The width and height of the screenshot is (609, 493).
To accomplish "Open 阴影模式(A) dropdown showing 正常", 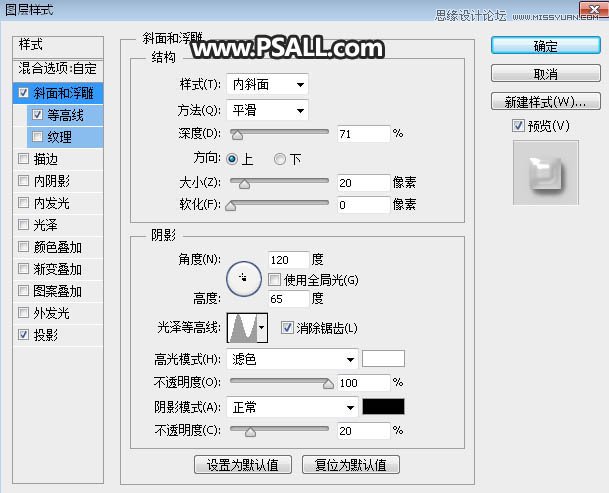I will pyautogui.click(x=292, y=407).
